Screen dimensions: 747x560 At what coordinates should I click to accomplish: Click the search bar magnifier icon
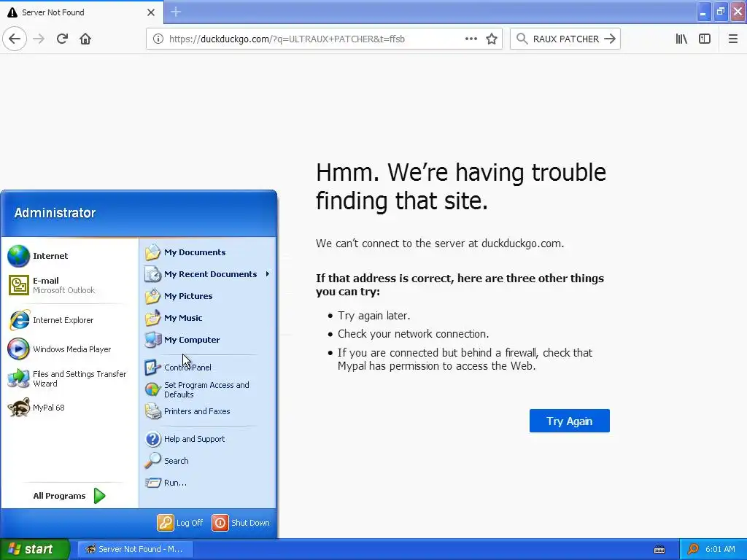pyautogui.click(x=522, y=39)
